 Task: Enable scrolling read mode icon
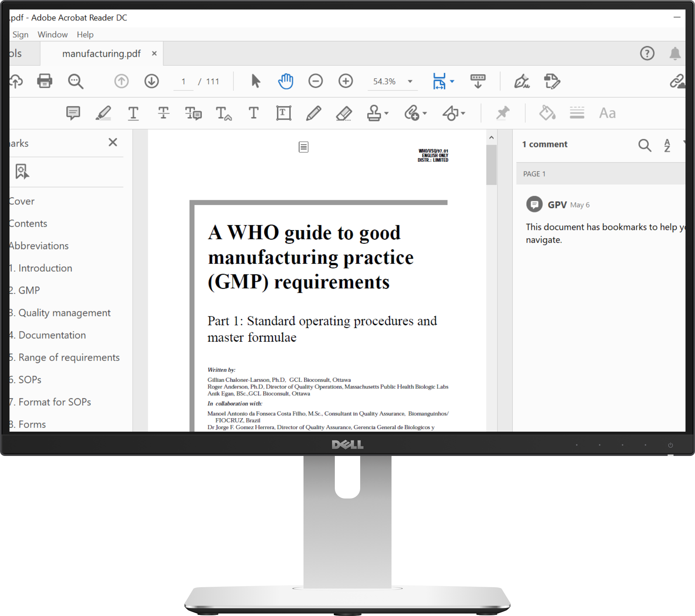click(x=478, y=81)
